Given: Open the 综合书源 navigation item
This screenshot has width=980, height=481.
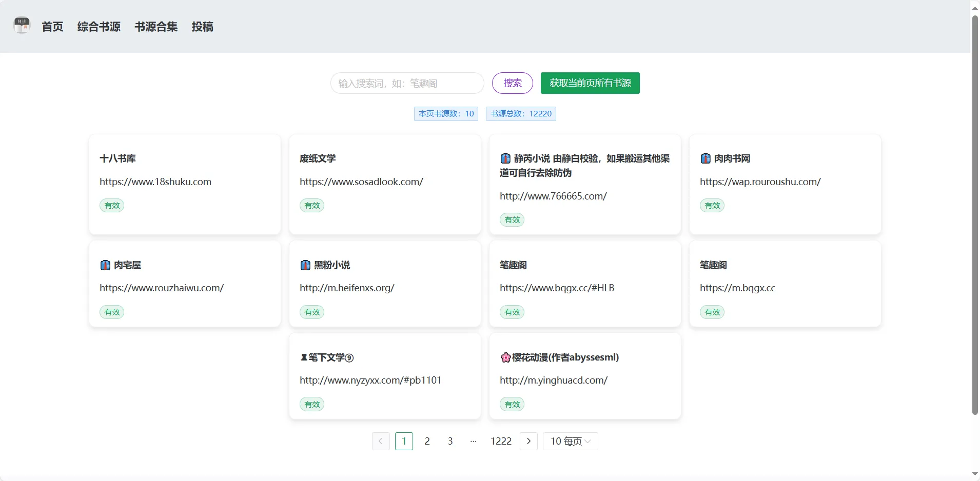Looking at the screenshot, I should point(99,27).
